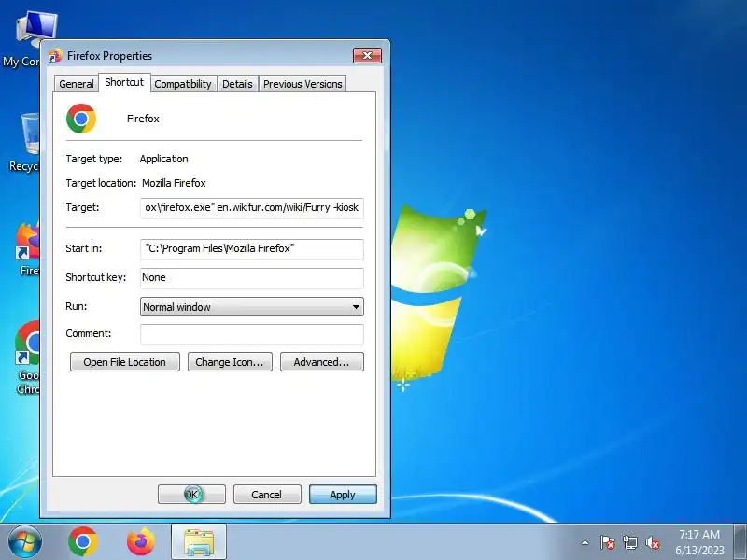Open the Details tab
Screen dimensions: 747x560
click(x=237, y=84)
